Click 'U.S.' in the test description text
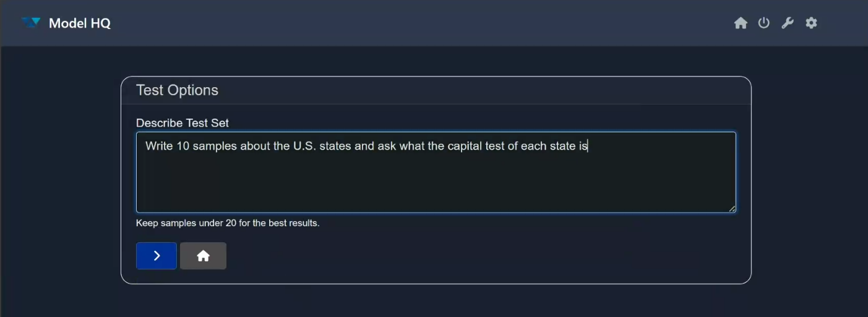868x317 pixels. pyautogui.click(x=304, y=146)
